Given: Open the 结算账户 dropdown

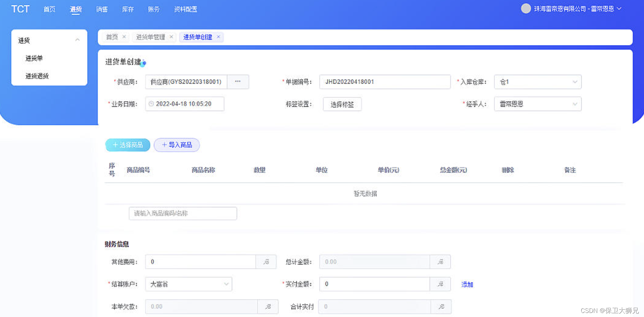Looking at the screenshot, I should (x=189, y=284).
